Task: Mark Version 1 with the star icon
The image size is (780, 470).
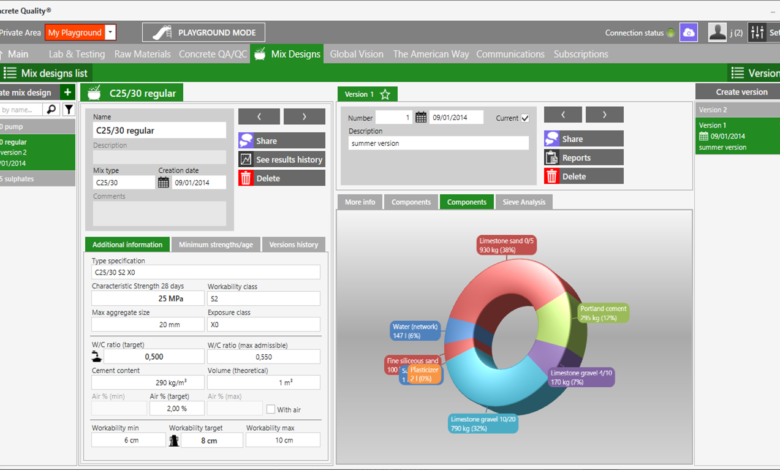Action: 385,94
